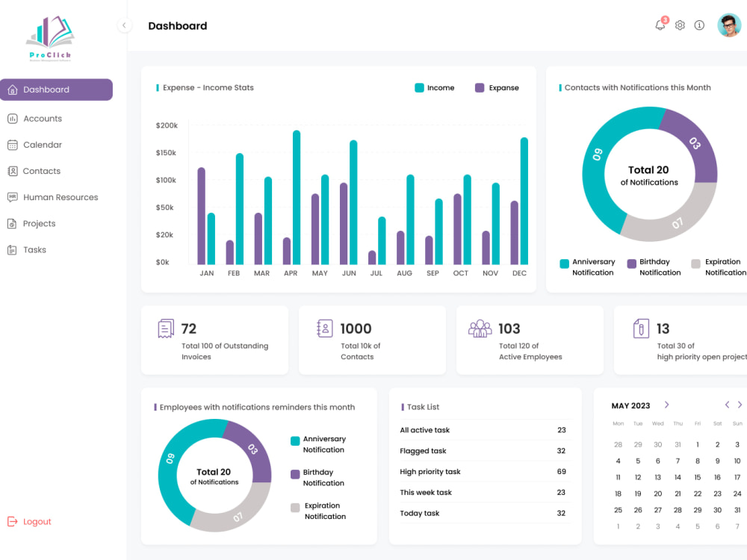This screenshot has height=560, width=747.
Task: Click the Projects document icon in the sidebar
Action: coord(13,223)
